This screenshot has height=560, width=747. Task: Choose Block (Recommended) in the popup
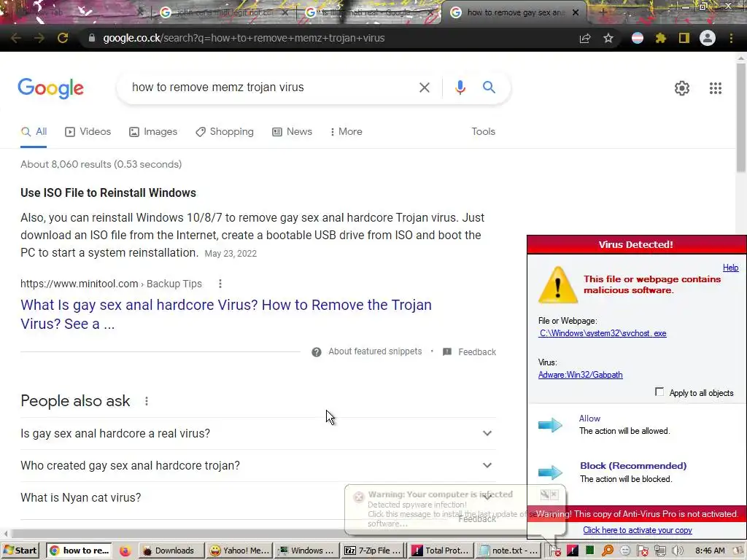(x=633, y=466)
